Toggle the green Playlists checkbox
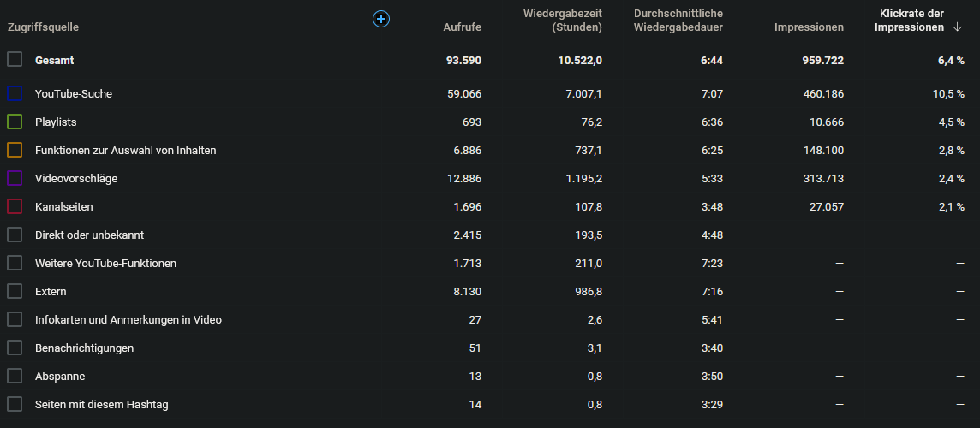 tap(15, 122)
